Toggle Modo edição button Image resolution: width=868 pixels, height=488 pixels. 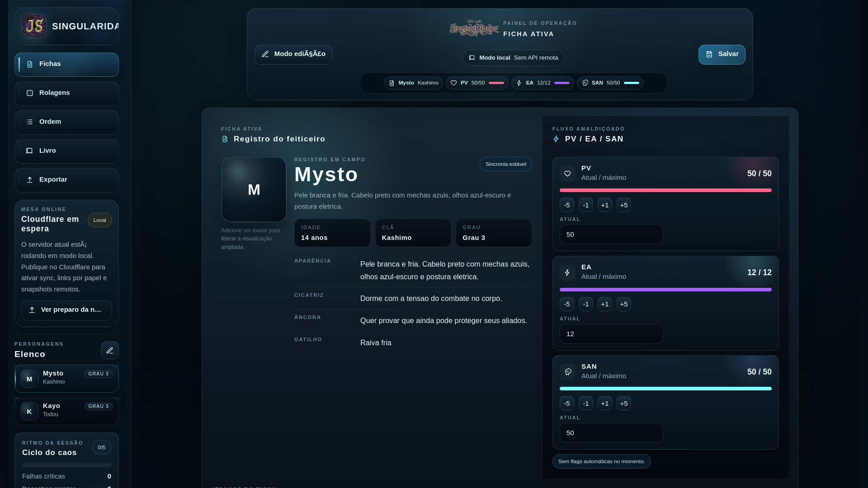(x=293, y=54)
